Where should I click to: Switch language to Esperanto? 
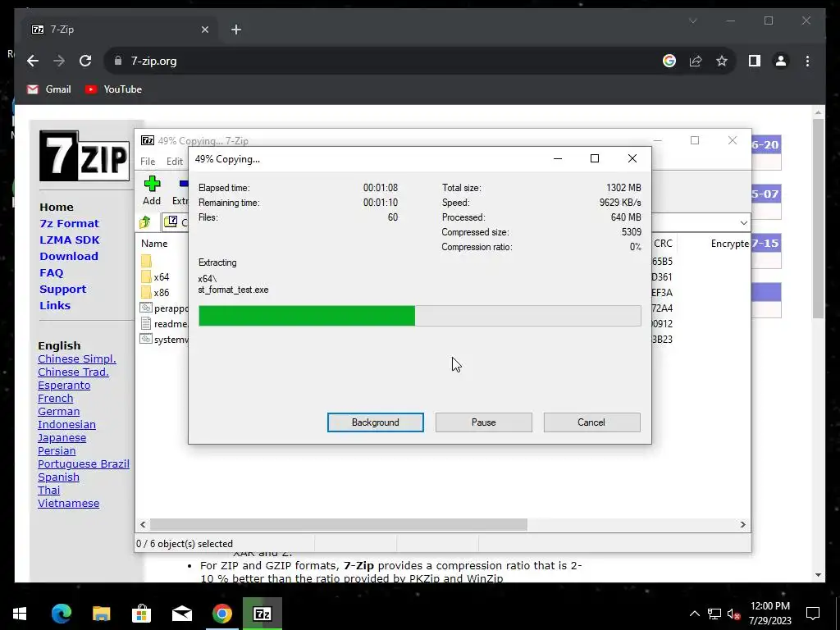click(x=64, y=386)
